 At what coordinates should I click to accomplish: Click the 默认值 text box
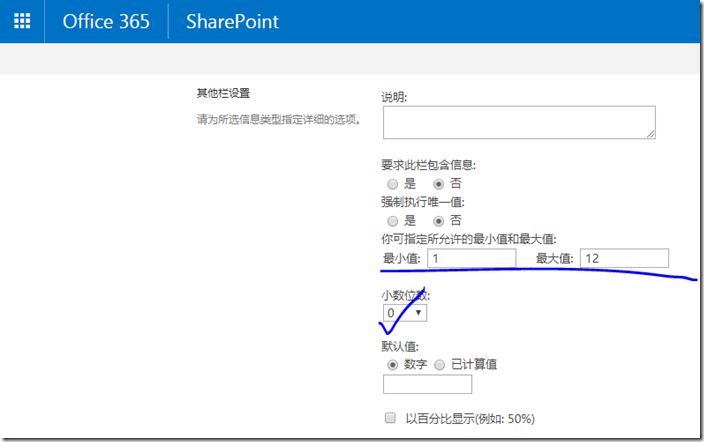[x=427, y=385]
